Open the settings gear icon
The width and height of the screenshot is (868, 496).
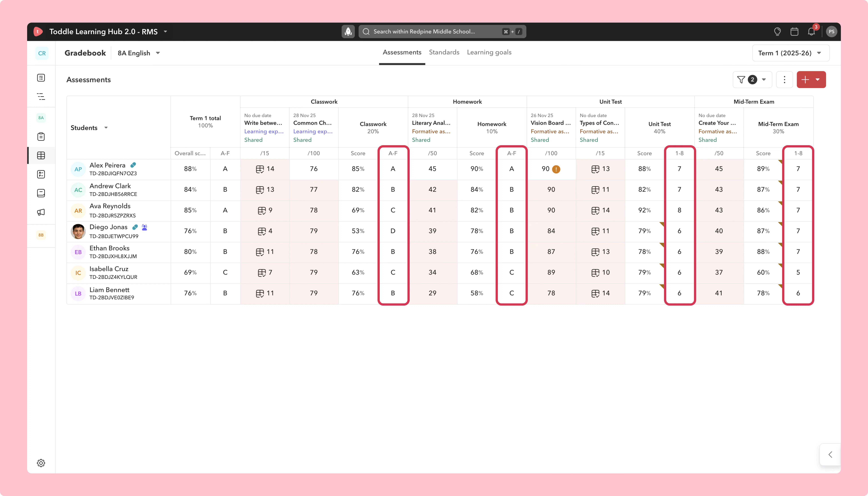tap(41, 463)
